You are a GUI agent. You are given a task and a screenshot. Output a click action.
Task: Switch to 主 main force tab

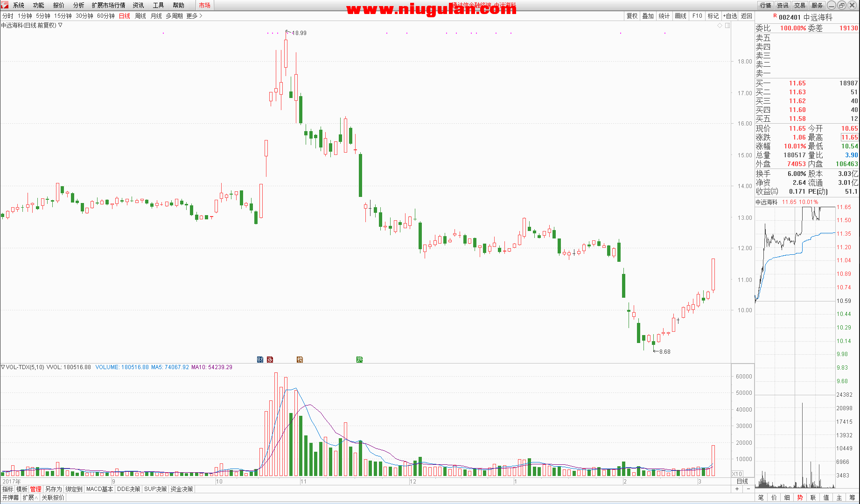pos(839,497)
